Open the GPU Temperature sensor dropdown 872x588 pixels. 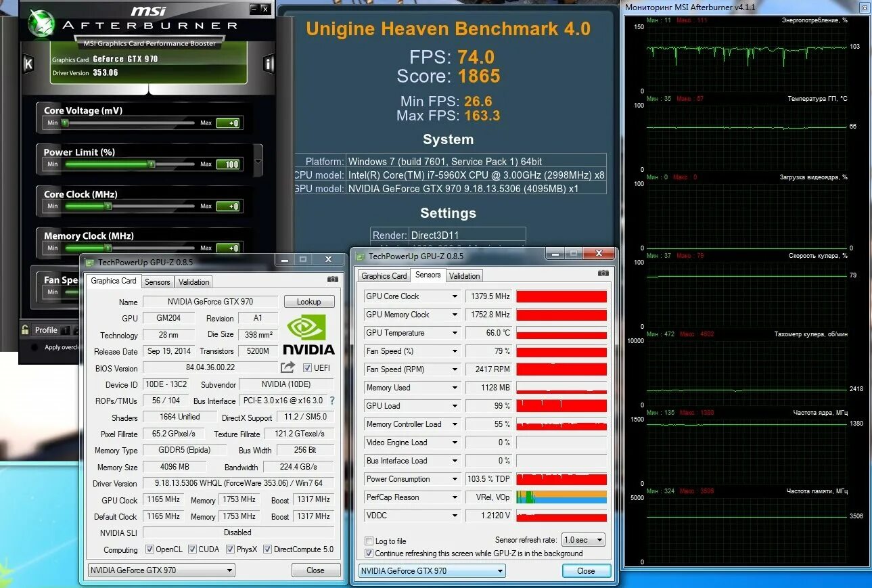pyautogui.click(x=455, y=333)
